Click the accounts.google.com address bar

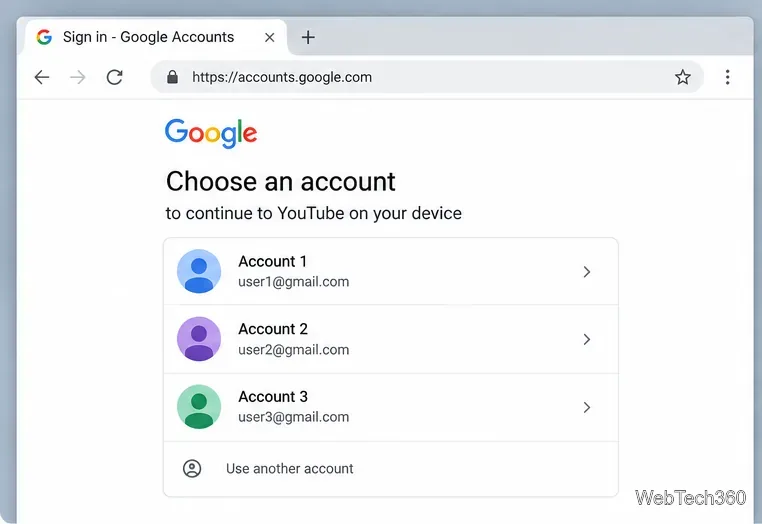coord(427,77)
